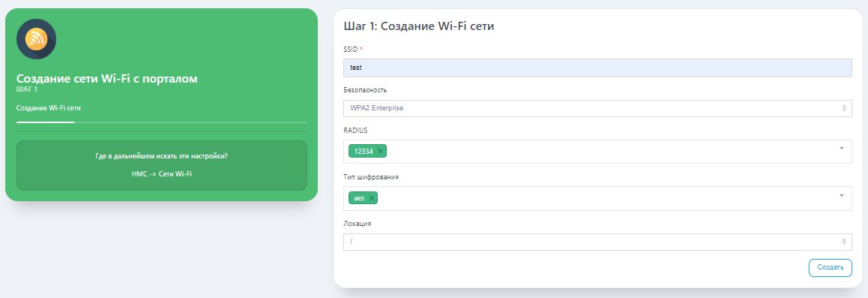This screenshot has width=868, height=298.
Task: Click the step progress bar
Action: point(162,122)
